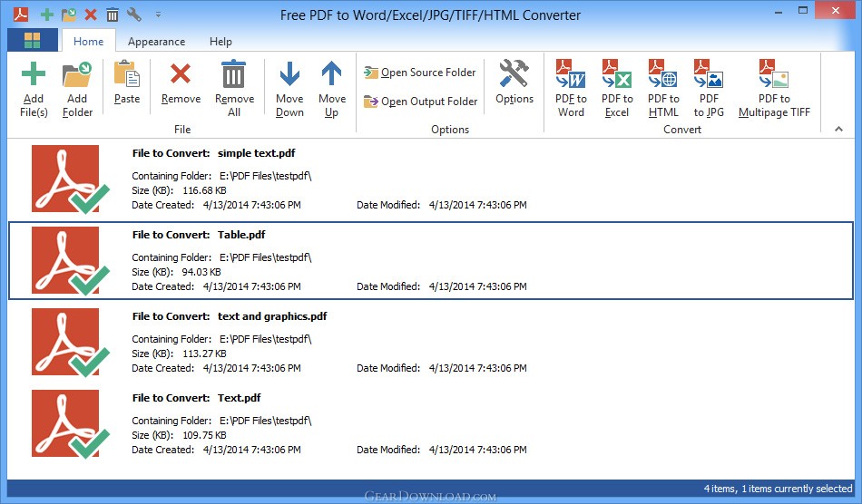
Task: Switch to the Appearance tab
Action: tap(157, 41)
